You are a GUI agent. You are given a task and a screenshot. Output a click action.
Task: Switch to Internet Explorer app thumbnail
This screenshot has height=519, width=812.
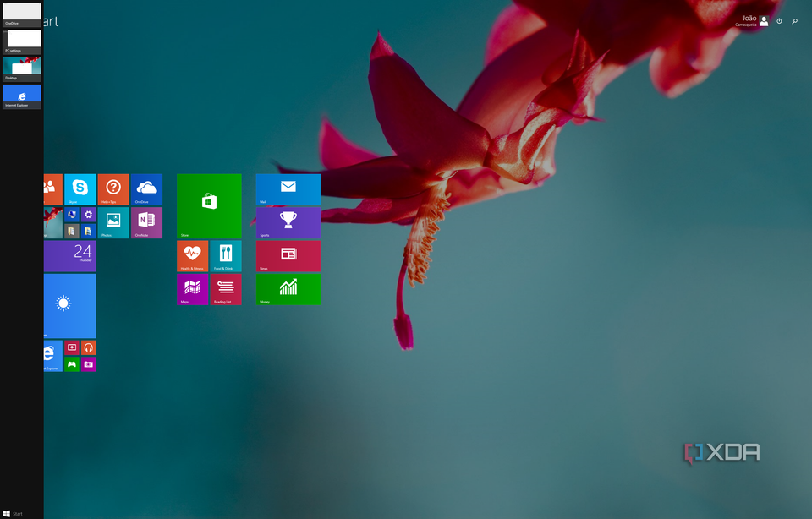(x=22, y=96)
